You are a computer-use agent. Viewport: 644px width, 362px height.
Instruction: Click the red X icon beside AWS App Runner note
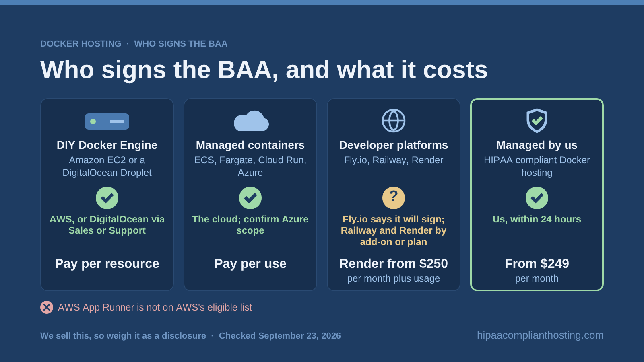click(x=47, y=307)
